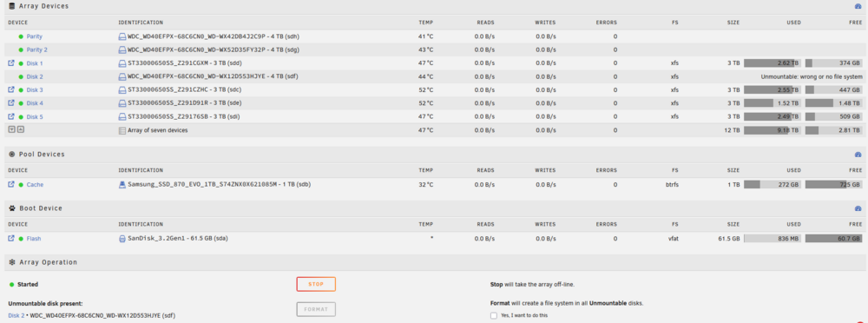Click Disk 1 used-space bar showing 2.62 TB
Viewport: 868px width, 323px height.
pyautogui.click(x=773, y=63)
